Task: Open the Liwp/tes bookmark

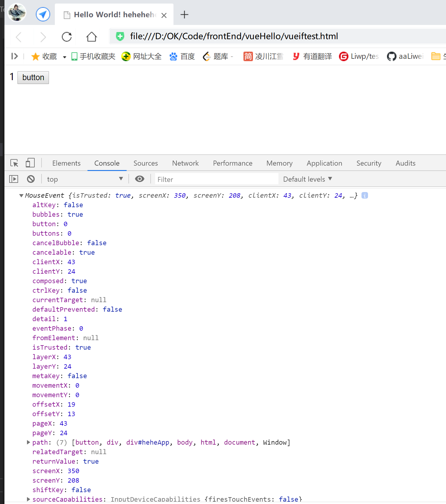Action: click(x=359, y=56)
